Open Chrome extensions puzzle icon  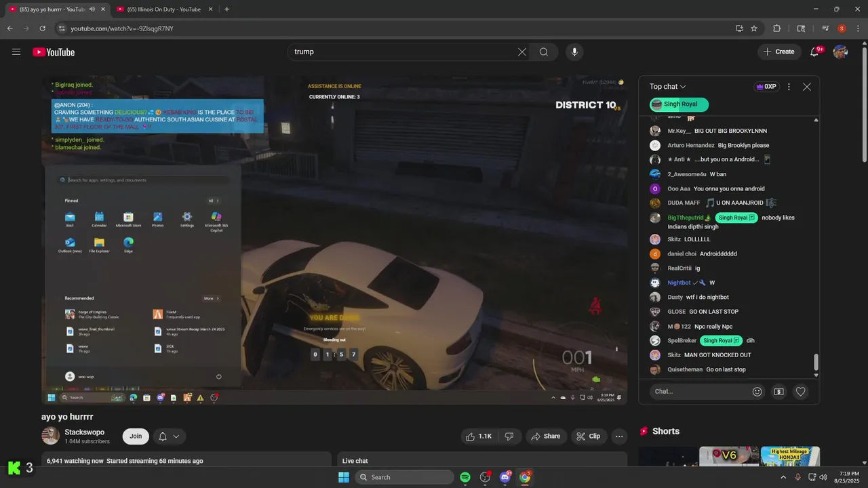tap(777, 28)
